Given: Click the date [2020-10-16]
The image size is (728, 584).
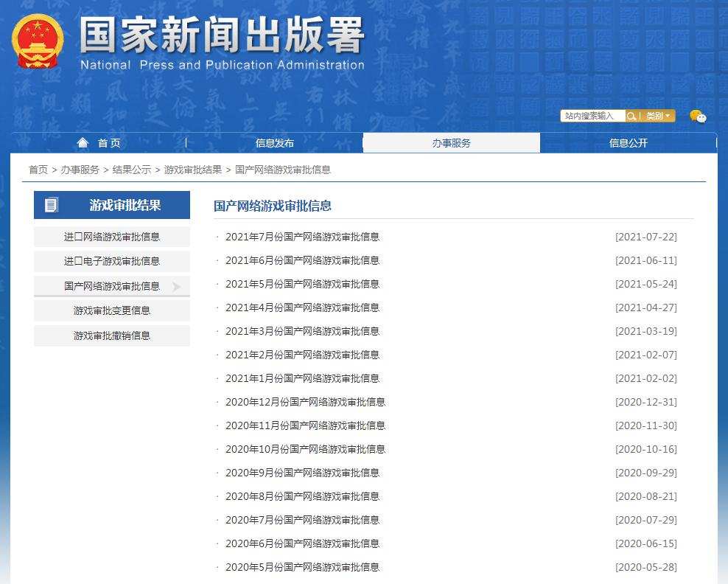Looking at the screenshot, I should tap(645, 449).
